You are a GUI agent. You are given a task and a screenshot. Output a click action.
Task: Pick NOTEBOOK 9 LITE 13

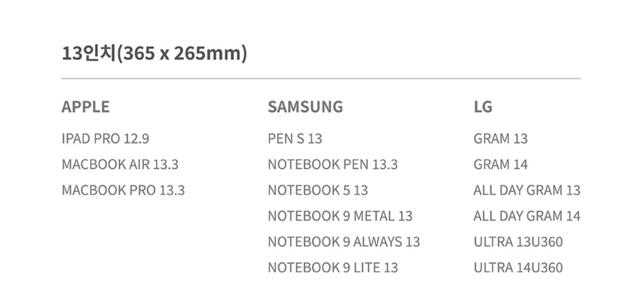[x=333, y=268]
